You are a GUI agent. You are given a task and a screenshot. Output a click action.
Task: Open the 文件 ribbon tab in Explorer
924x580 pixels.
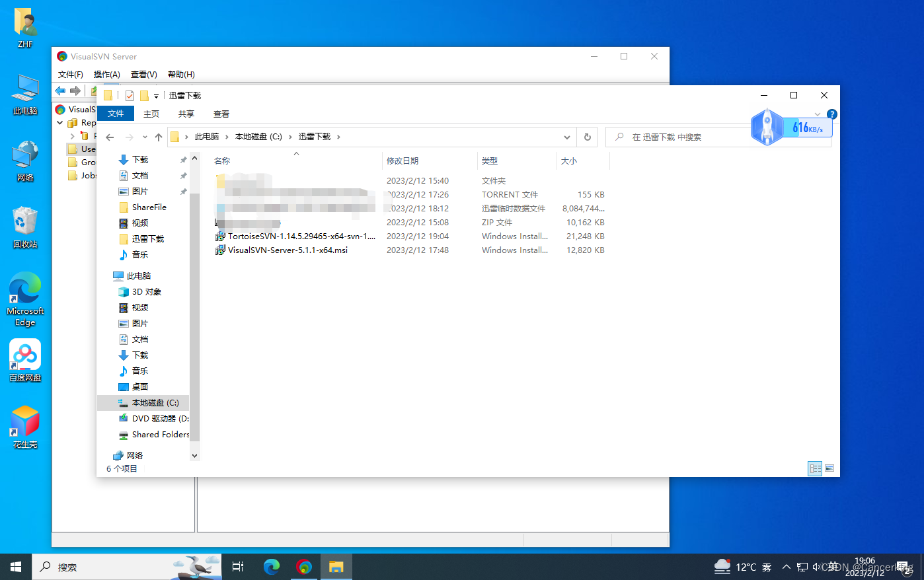(x=116, y=114)
